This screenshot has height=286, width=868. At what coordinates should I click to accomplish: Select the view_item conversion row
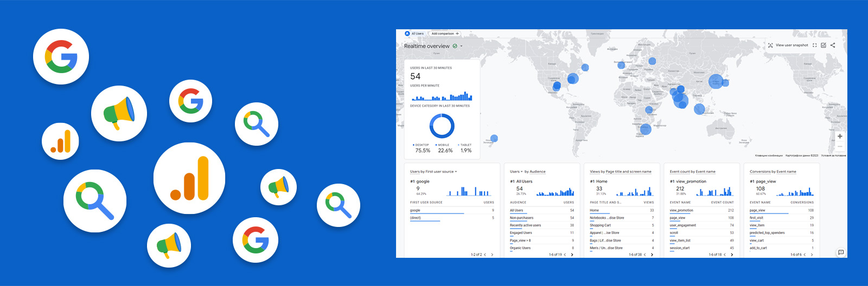[x=782, y=226]
